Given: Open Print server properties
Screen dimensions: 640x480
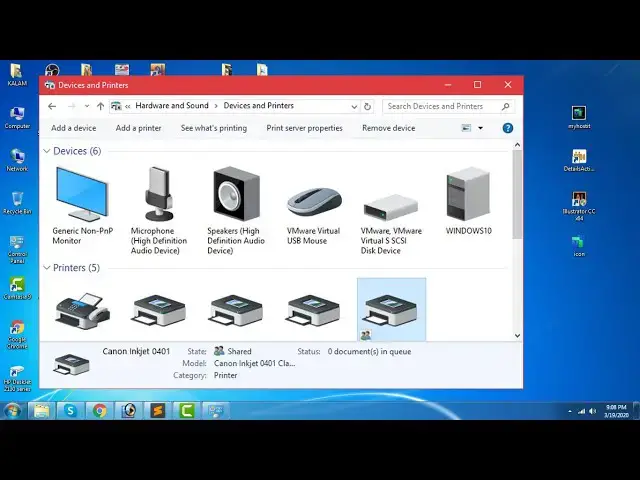Looking at the screenshot, I should [x=304, y=128].
